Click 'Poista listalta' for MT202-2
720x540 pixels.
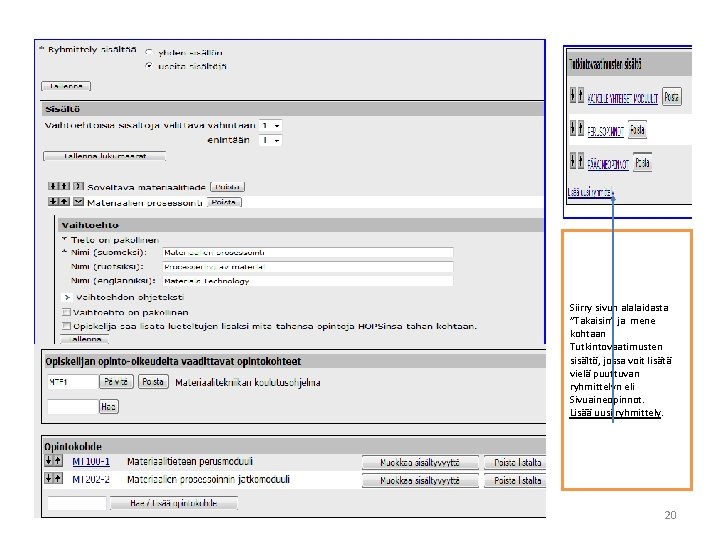tap(517, 480)
